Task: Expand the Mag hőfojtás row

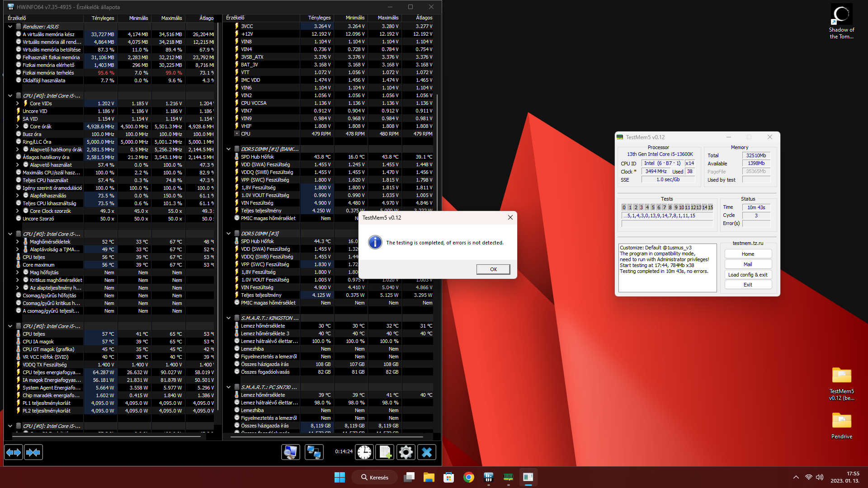Action: (18, 272)
